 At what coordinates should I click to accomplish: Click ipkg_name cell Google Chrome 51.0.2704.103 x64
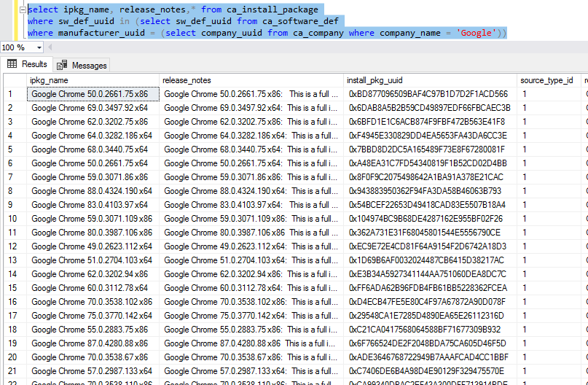pos(93,260)
